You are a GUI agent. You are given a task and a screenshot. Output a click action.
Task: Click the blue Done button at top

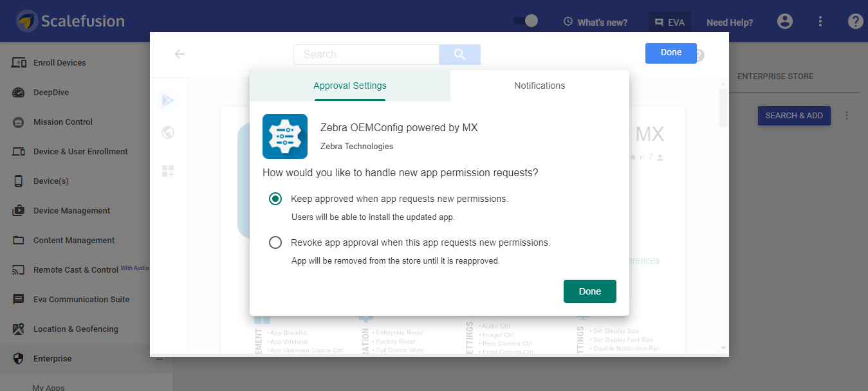pos(671,53)
